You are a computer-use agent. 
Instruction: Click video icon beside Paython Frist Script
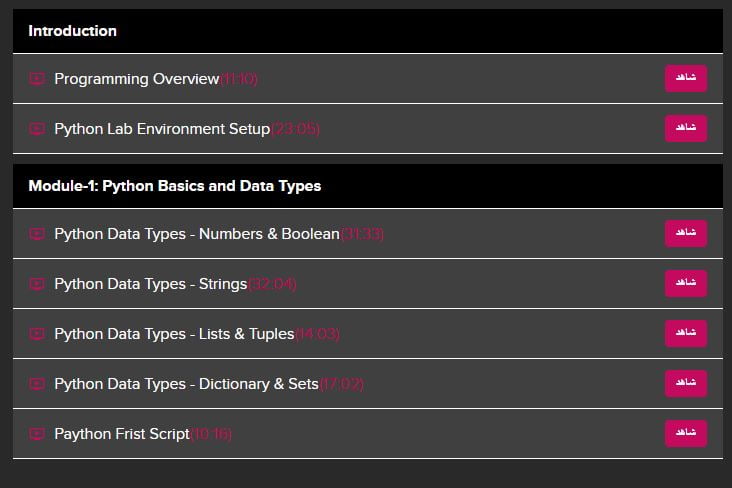coord(37,433)
